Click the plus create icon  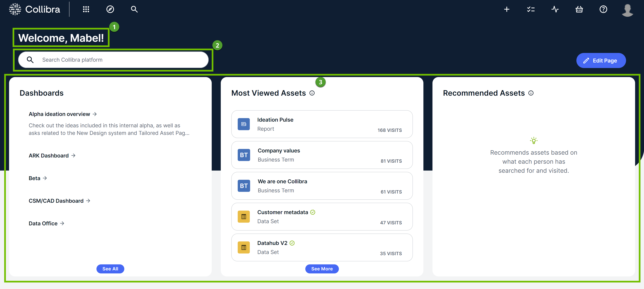[x=506, y=9]
